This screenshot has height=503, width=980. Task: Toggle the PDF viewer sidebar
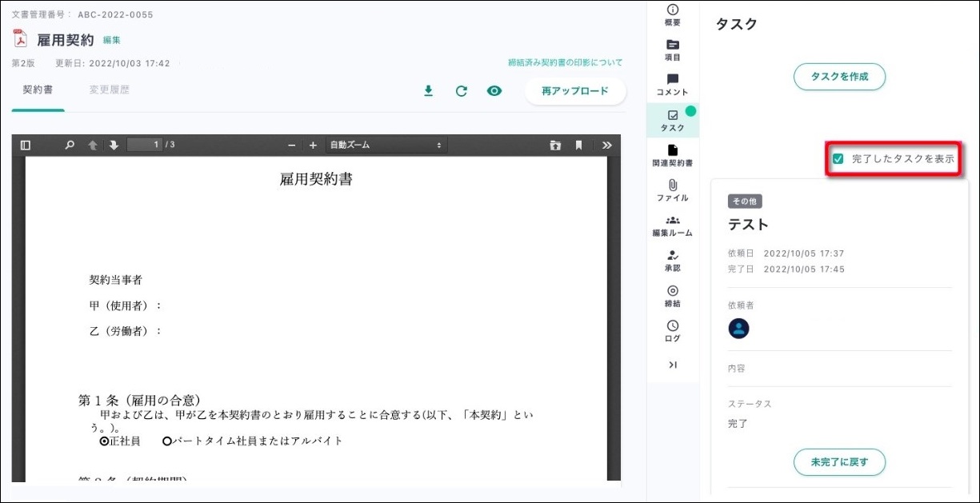pos(26,145)
